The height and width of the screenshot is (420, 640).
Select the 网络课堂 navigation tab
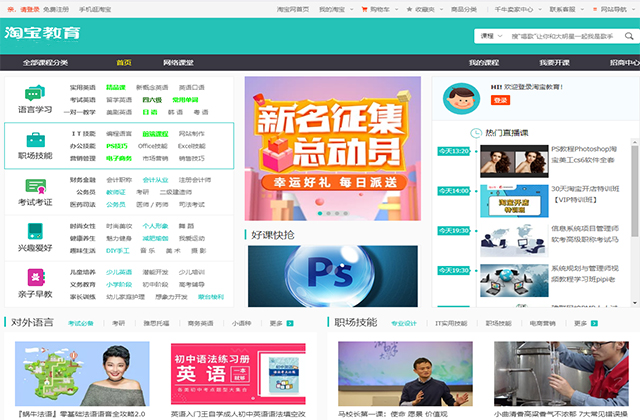(x=178, y=62)
